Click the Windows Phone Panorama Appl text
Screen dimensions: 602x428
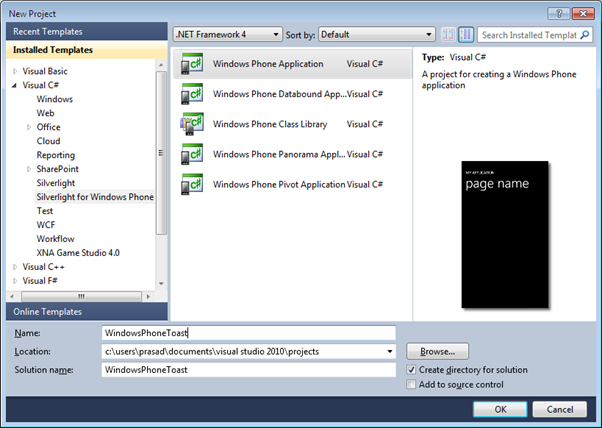pyautogui.click(x=279, y=154)
